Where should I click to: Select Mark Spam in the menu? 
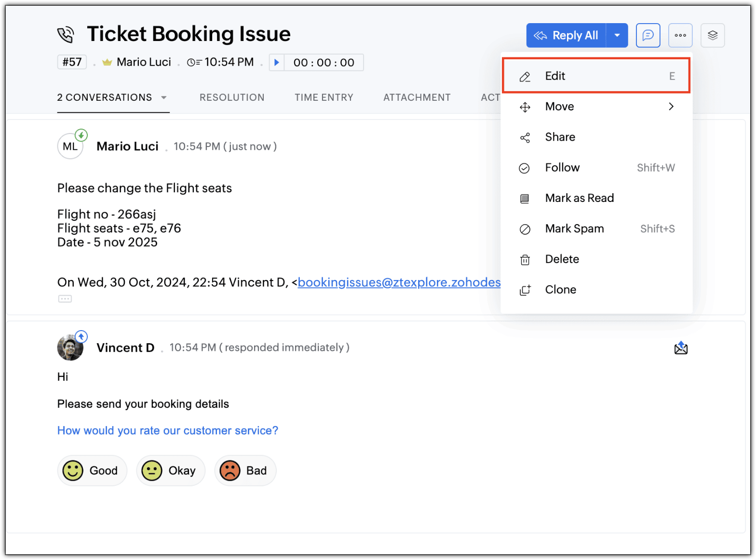point(596,228)
